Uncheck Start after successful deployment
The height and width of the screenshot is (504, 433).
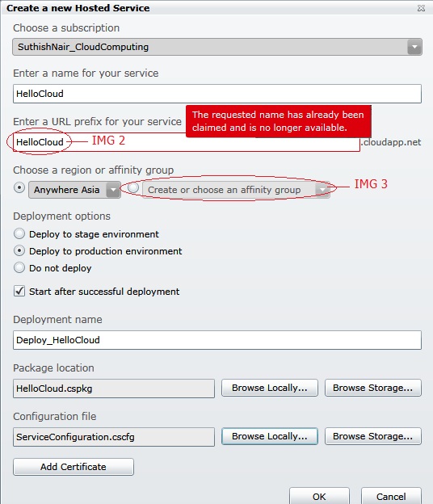(x=19, y=292)
